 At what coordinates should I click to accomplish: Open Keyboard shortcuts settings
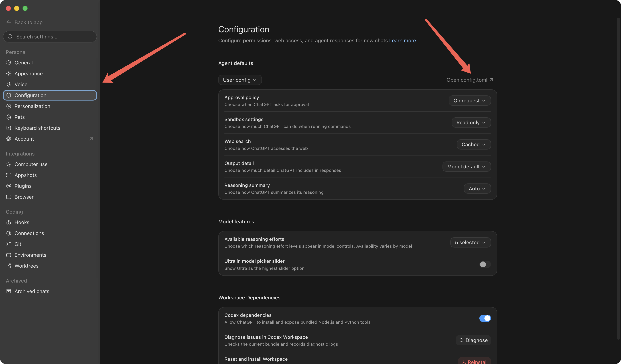tap(50, 128)
